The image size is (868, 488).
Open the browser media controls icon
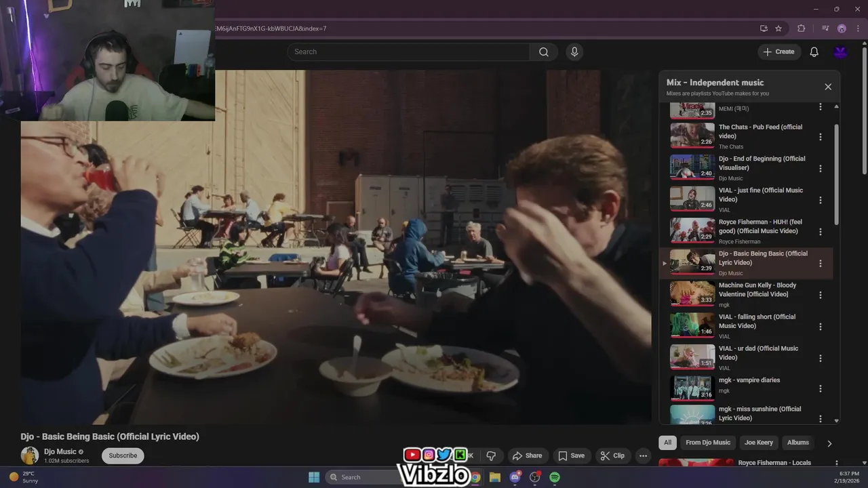825,28
